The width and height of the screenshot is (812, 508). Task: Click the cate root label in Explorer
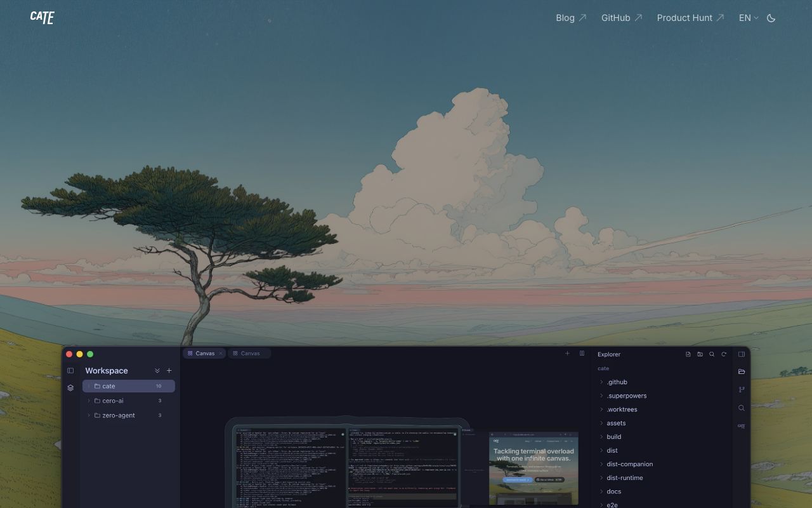coord(603,368)
